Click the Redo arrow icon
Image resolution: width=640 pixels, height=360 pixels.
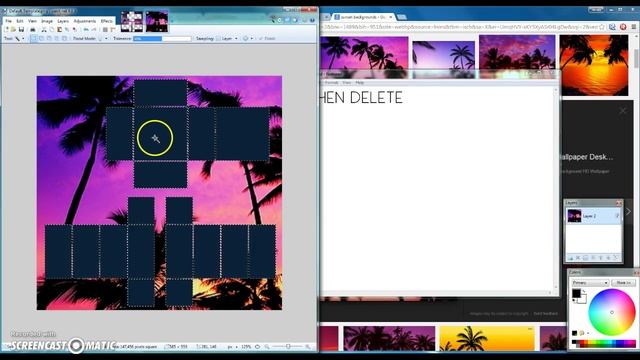tap(94, 29)
